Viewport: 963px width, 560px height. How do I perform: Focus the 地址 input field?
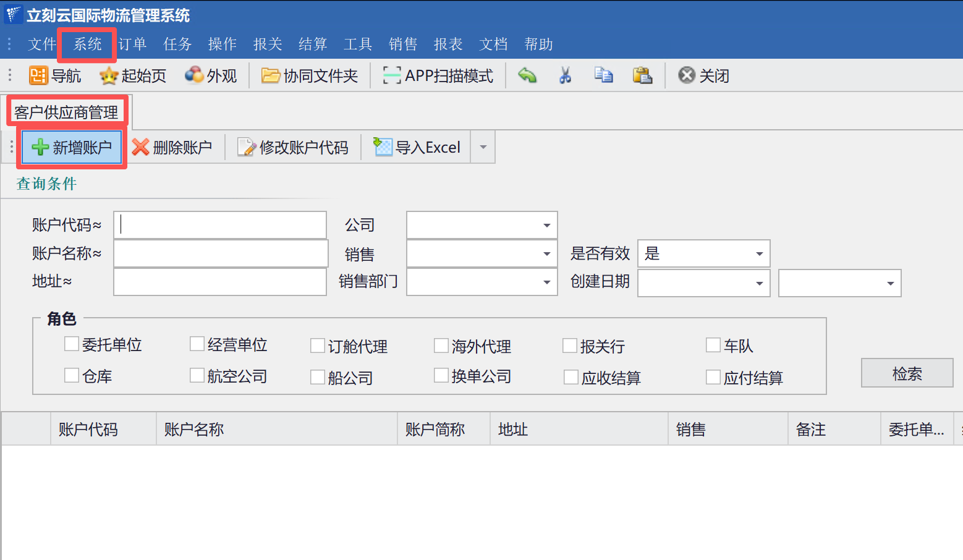pos(220,282)
